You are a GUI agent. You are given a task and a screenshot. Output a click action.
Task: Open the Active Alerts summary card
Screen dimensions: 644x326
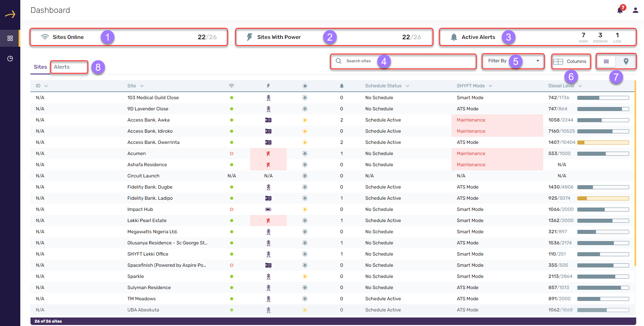(538, 37)
